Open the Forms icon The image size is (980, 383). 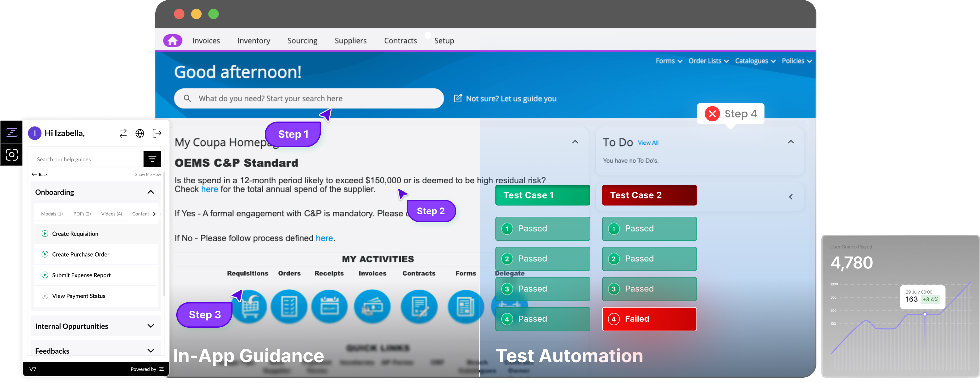(466, 307)
